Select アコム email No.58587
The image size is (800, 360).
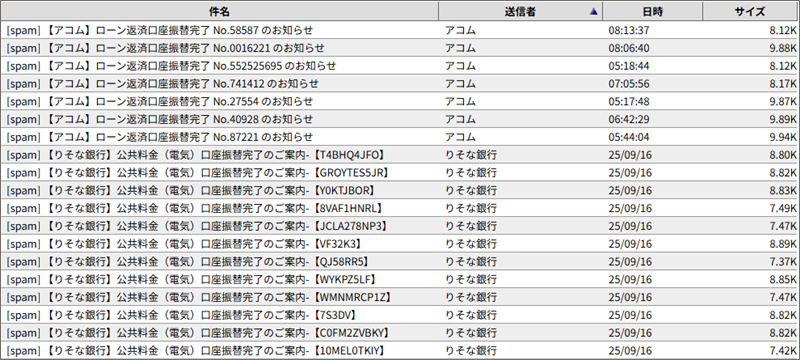click(x=400, y=30)
